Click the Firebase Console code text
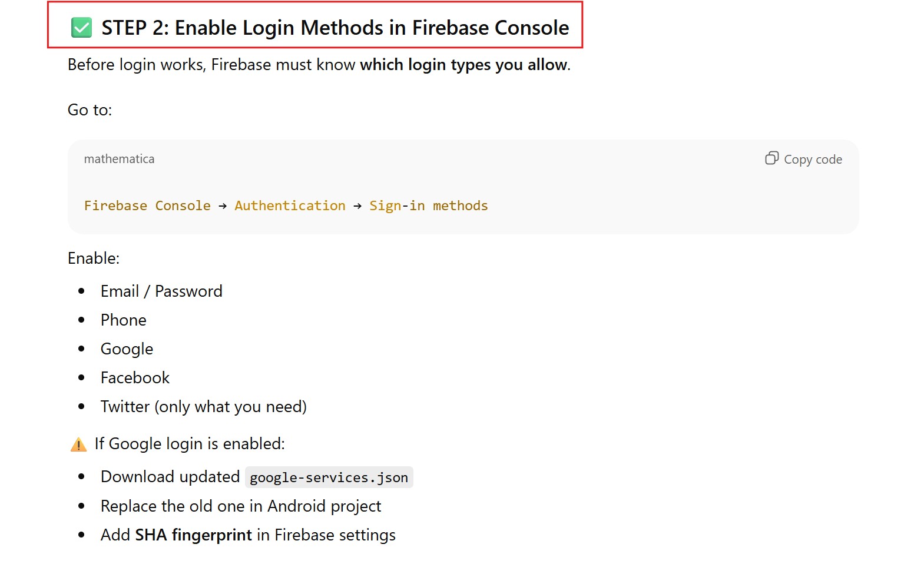The image size is (924, 564). [147, 206]
